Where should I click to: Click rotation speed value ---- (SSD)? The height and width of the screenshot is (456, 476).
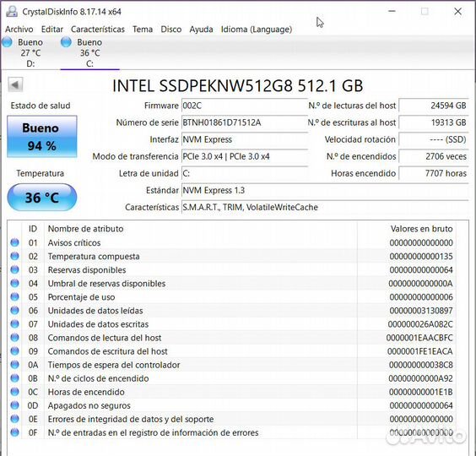coord(434,139)
